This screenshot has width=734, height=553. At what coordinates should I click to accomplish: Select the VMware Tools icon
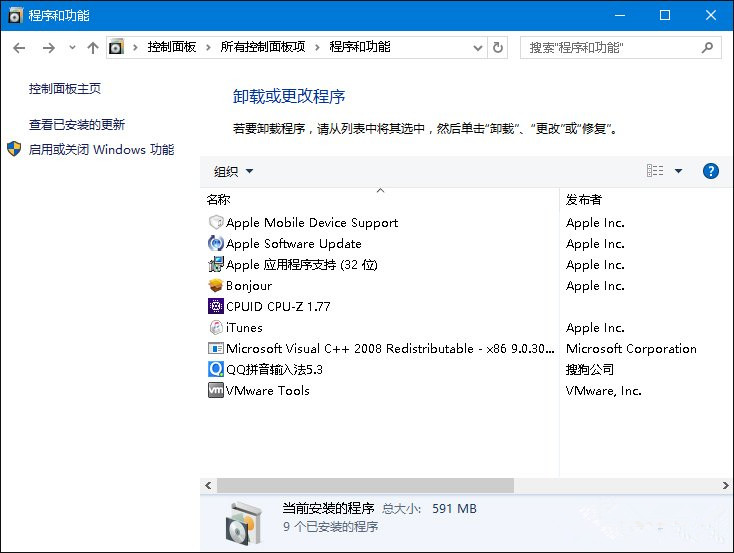coord(215,391)
